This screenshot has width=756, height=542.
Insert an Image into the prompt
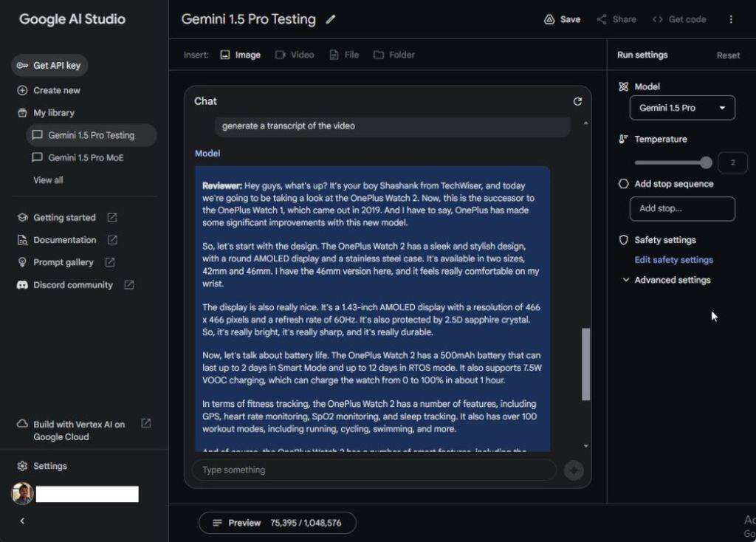click(x=241, y=55)
